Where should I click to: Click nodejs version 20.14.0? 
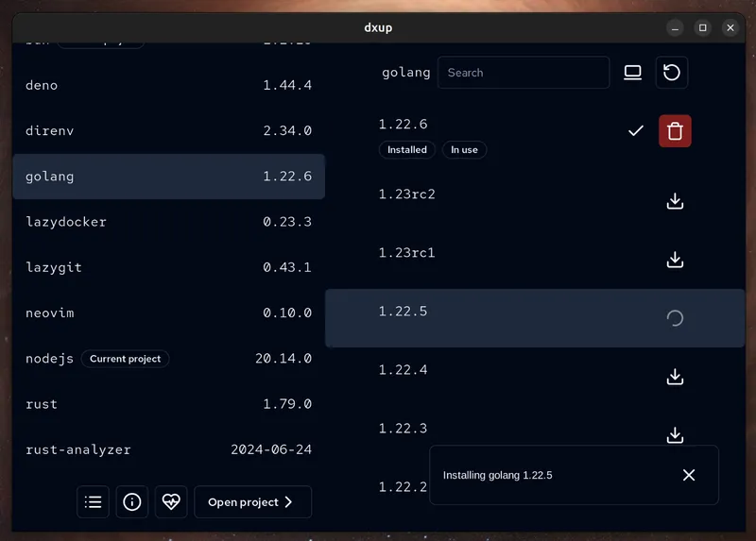pyautogui.click(x=283, y=359)
